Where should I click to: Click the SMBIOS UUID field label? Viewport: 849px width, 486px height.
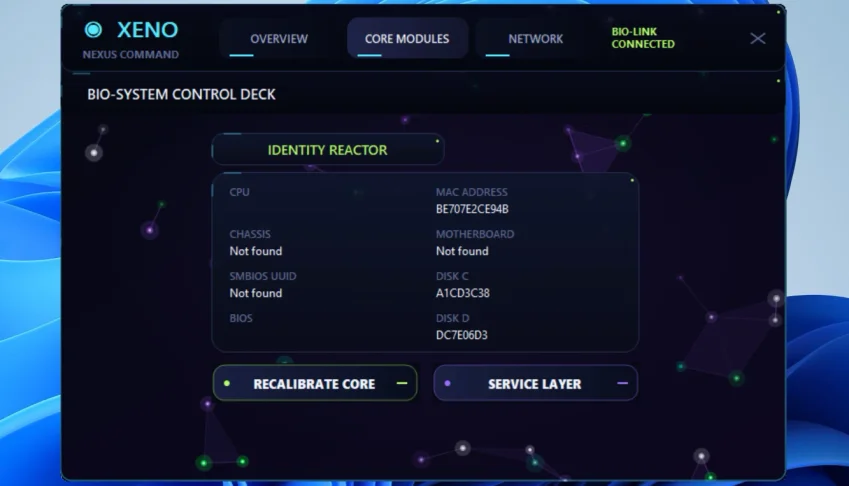pos(263,276)
